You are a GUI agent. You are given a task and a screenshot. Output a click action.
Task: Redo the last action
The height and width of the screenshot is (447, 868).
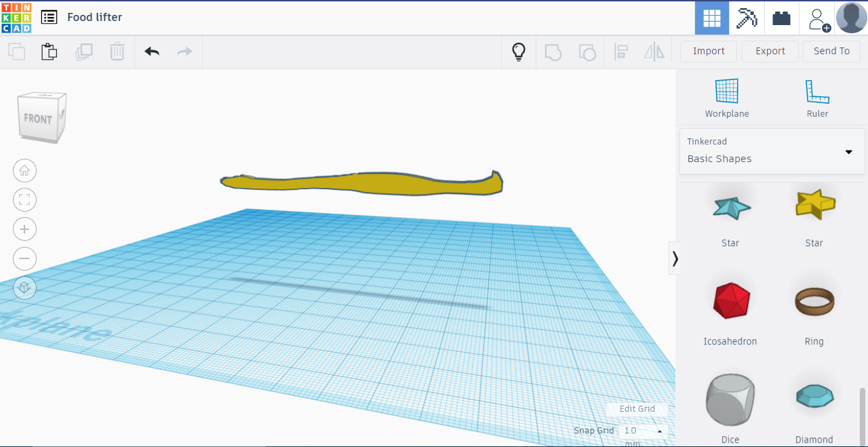184,52
